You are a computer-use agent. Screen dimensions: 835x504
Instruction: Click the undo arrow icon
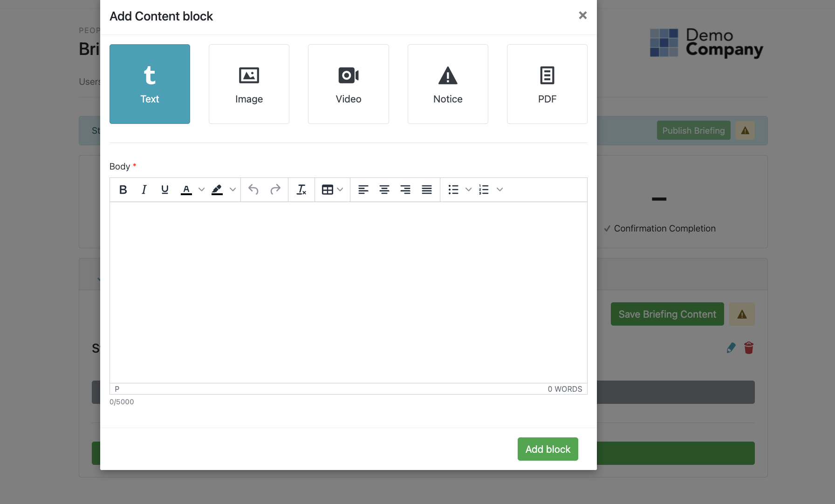pos(253,190)
